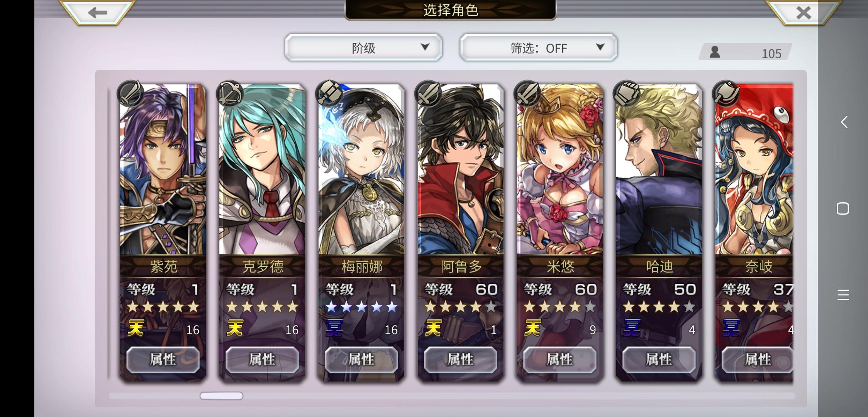
Task: Open 属性 for 米悠
Action: (x=560, y=359)
